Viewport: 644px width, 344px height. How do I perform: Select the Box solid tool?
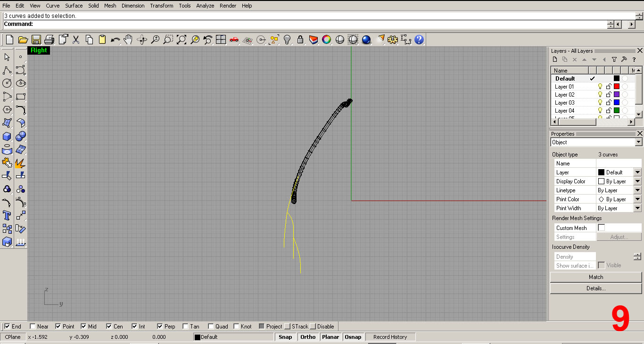pyautogui.click(x=7, y=136)
